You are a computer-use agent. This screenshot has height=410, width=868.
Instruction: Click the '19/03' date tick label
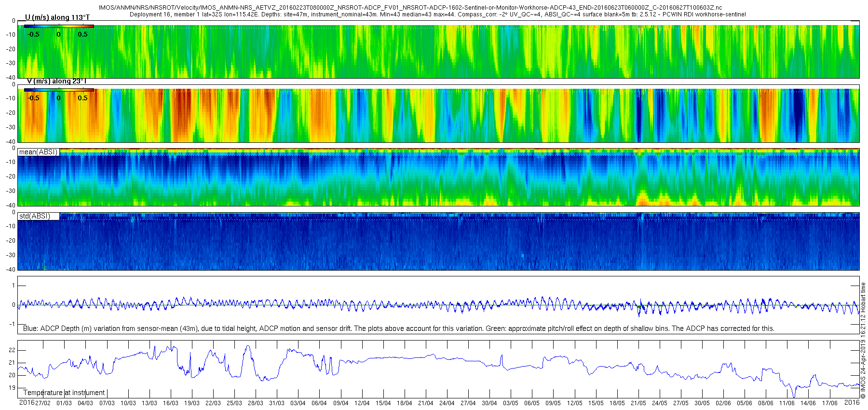tap(192, 403)
